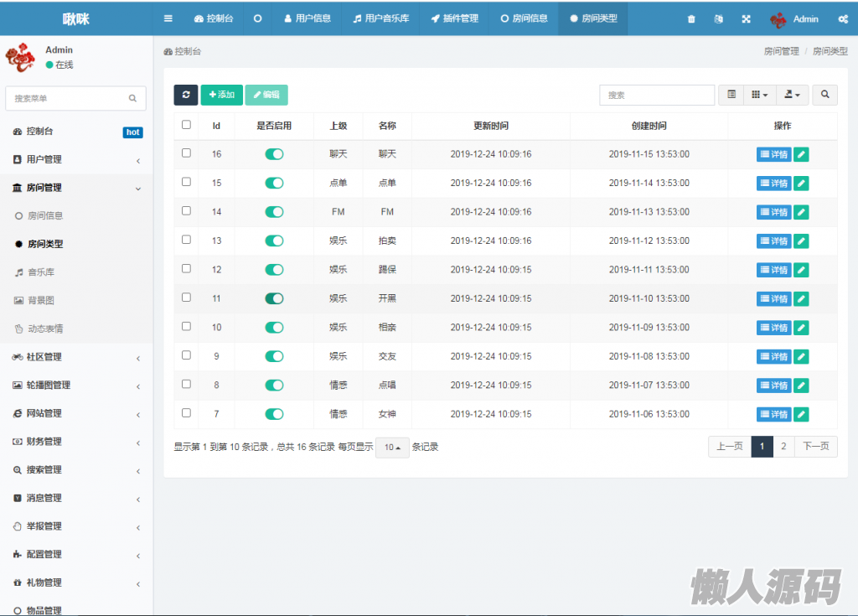858x616 pixels.
Task: Open the columns dropdown in table toolbar
Action: [x=759, y=95]
